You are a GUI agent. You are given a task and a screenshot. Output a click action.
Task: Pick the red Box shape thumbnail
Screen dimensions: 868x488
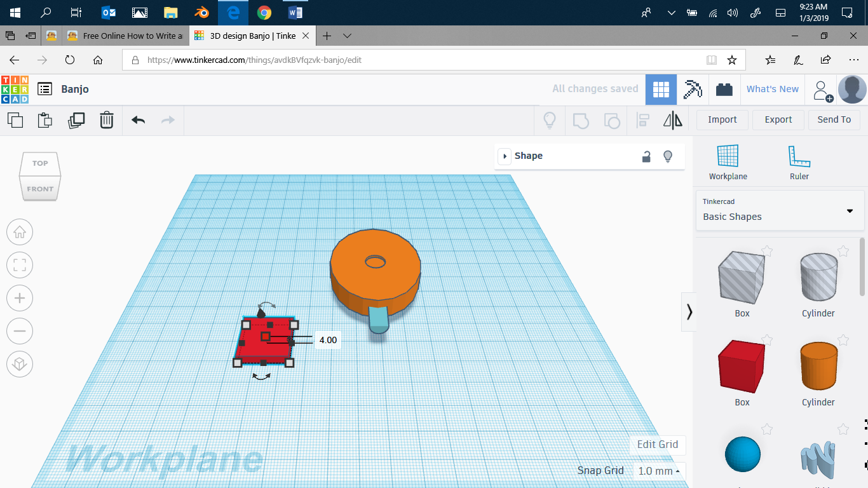pos(742,365)
